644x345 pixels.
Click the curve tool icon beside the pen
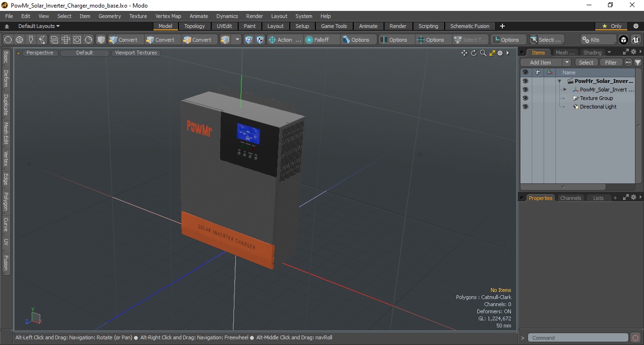[x=42, y=40]
